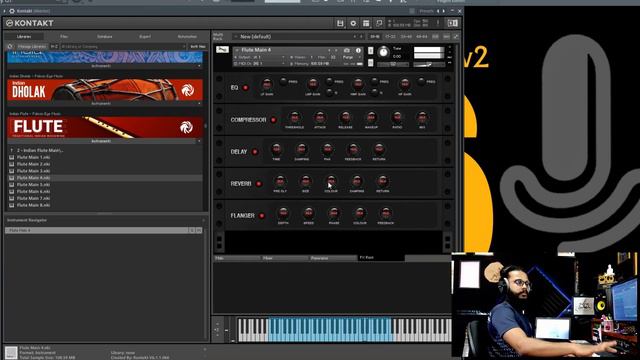The width and height of the screenshot is (640, 360).
Task: Toggle the Compressor power button
Action: [x=273, y=120]
